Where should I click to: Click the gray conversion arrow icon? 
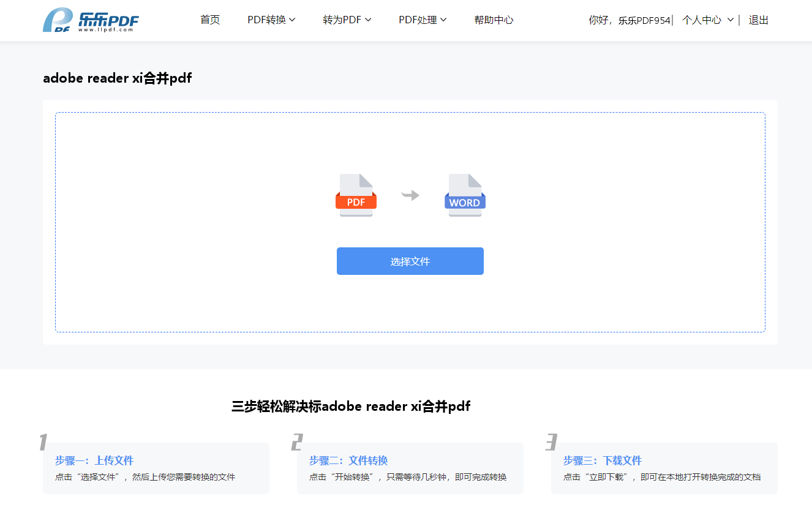(x=410, y=195)
